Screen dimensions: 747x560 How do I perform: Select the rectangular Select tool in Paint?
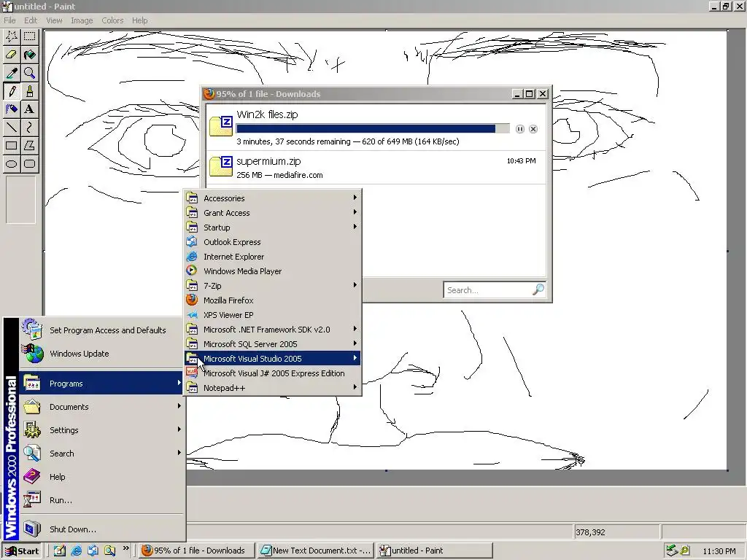coord(29,36)
